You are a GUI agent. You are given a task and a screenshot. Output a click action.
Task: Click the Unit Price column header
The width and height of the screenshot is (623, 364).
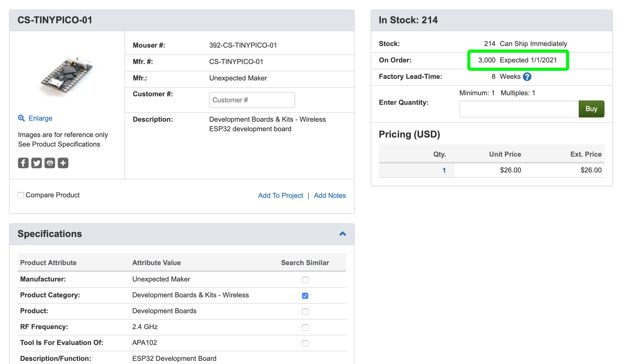[x=505, y=154]
